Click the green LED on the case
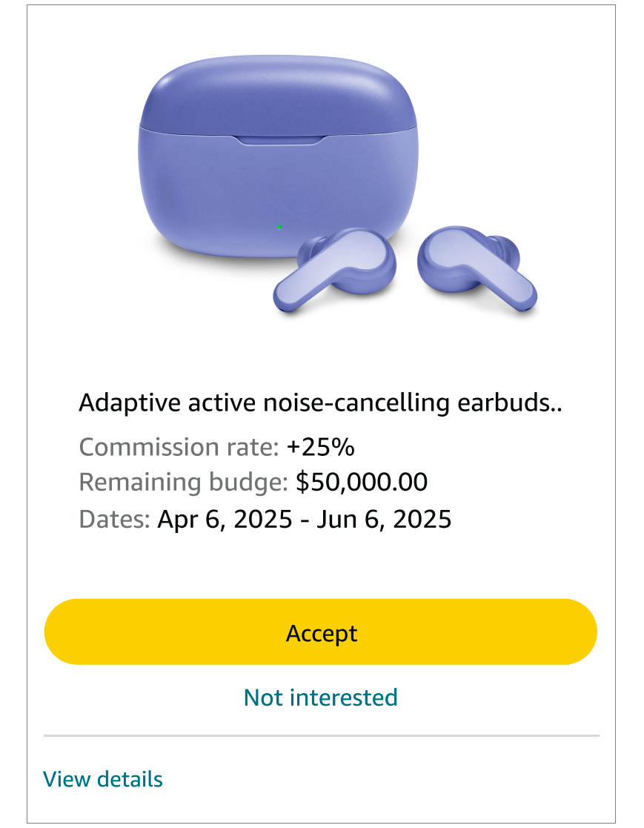 (279, 227)
